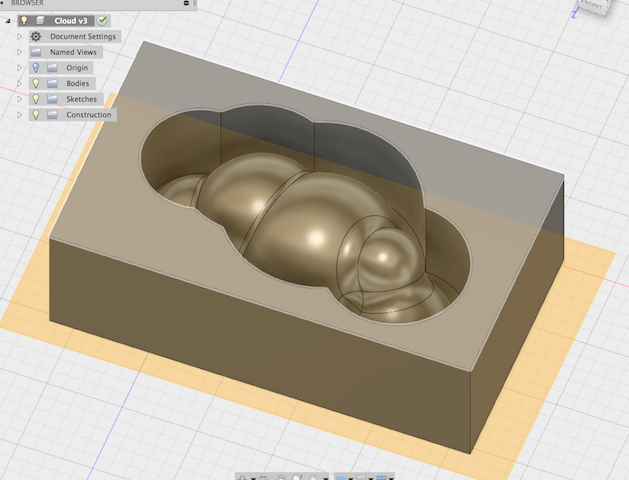
Task: Click the Origin folder icon
Action: click(x=52, y=68)
